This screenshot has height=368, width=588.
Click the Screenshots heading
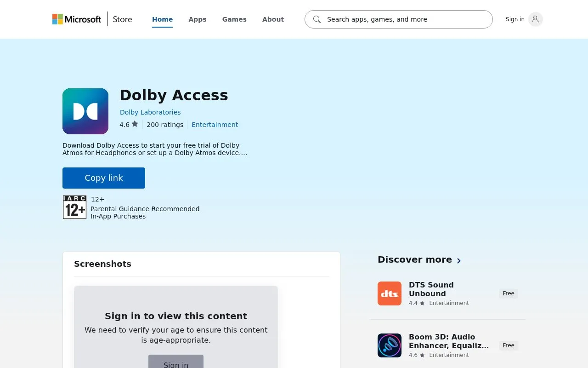(x=102, y=264)
